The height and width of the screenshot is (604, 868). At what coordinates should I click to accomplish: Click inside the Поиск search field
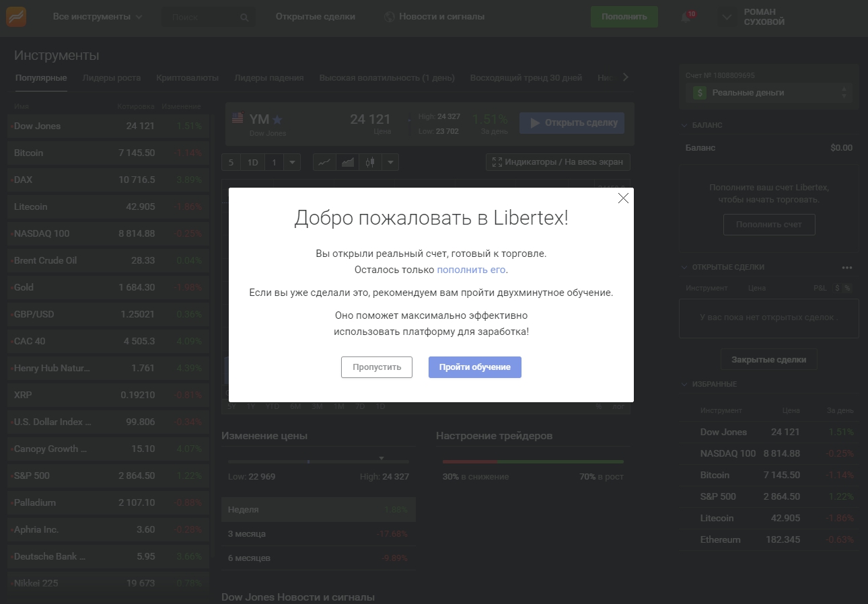pos(195,17)
